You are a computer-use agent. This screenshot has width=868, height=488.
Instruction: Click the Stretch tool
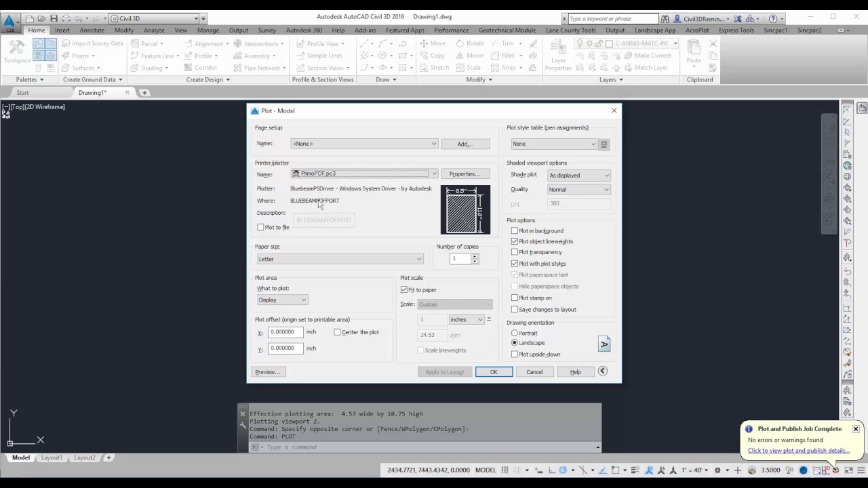pos(433,68)
